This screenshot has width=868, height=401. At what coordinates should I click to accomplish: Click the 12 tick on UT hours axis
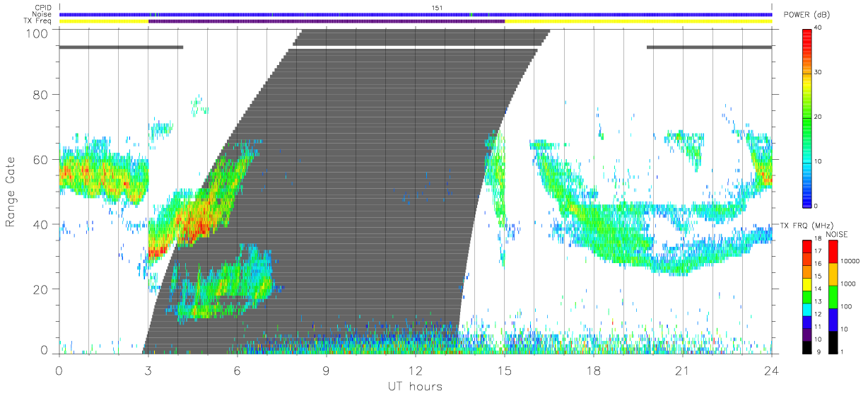[415, 370]
